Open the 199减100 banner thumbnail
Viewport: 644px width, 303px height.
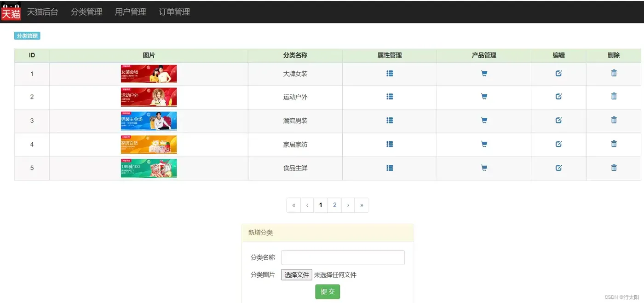coord(149,169)
